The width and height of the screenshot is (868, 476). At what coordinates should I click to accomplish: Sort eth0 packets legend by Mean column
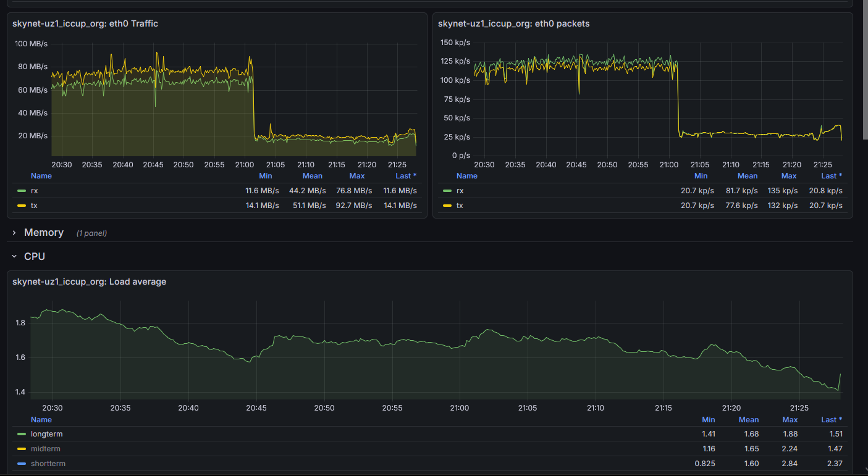pyautogui.click(x=748, y=176)
